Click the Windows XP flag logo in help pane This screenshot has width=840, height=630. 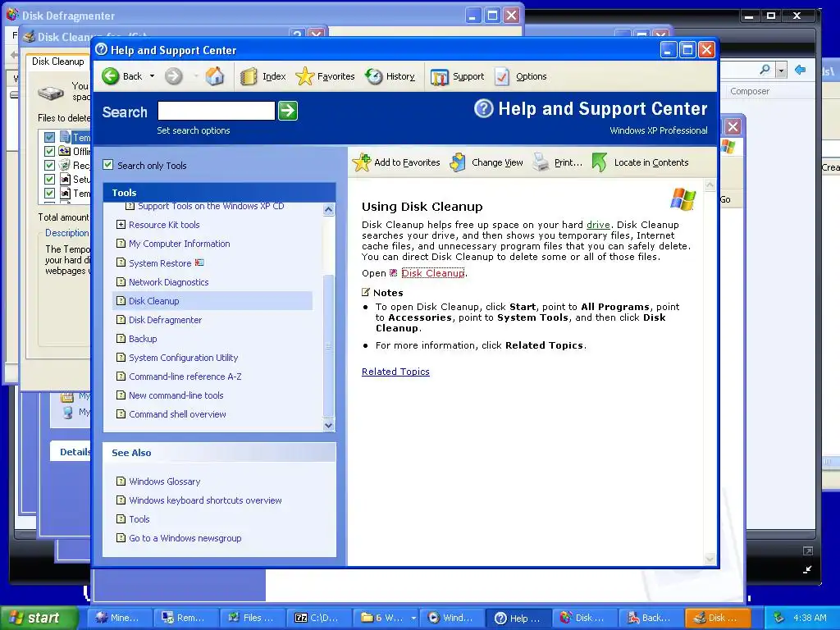683,199
